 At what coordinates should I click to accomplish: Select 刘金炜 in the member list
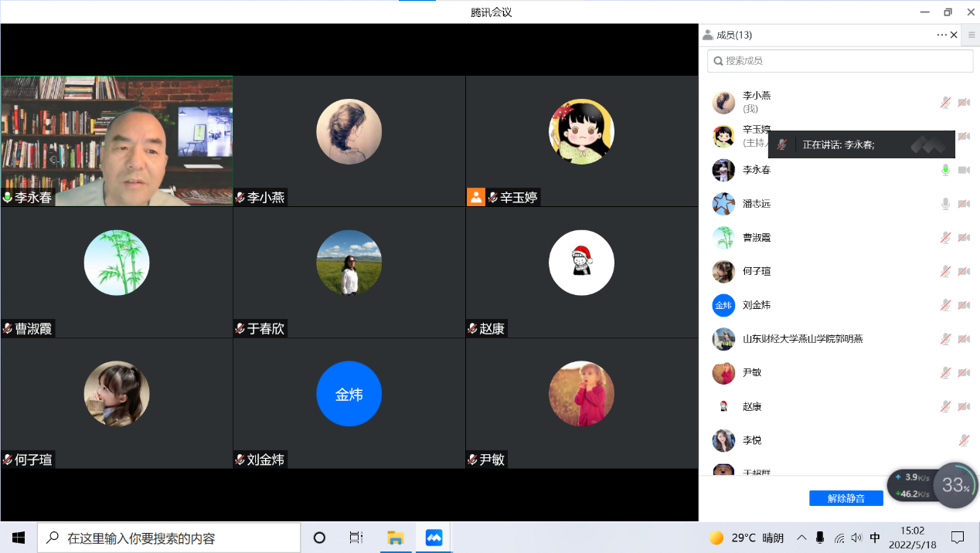(757, 305)
